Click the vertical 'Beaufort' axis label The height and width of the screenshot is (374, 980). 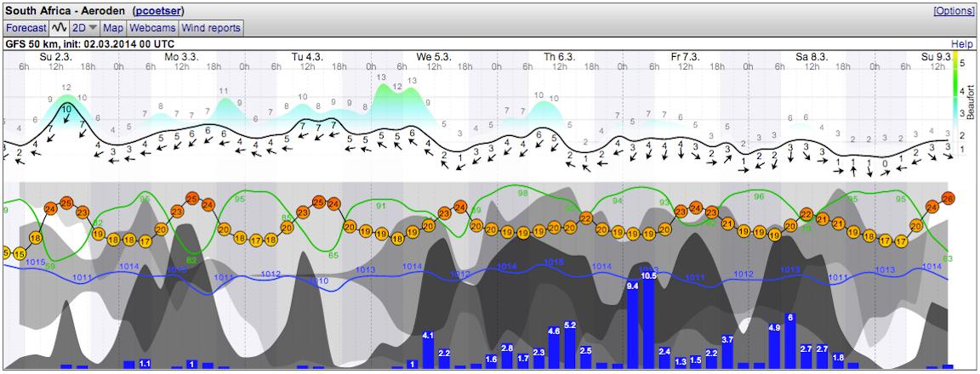point(971,102)
